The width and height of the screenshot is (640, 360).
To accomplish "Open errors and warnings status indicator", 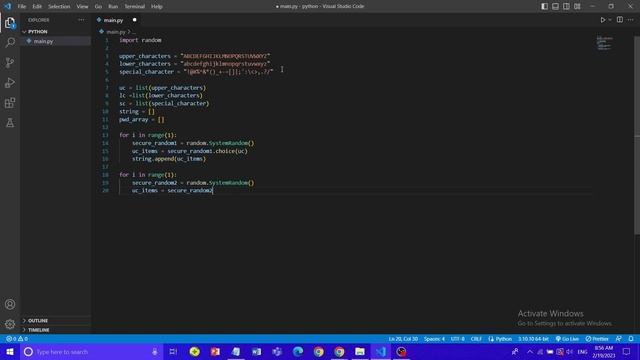I will click(x=17, y=339).
